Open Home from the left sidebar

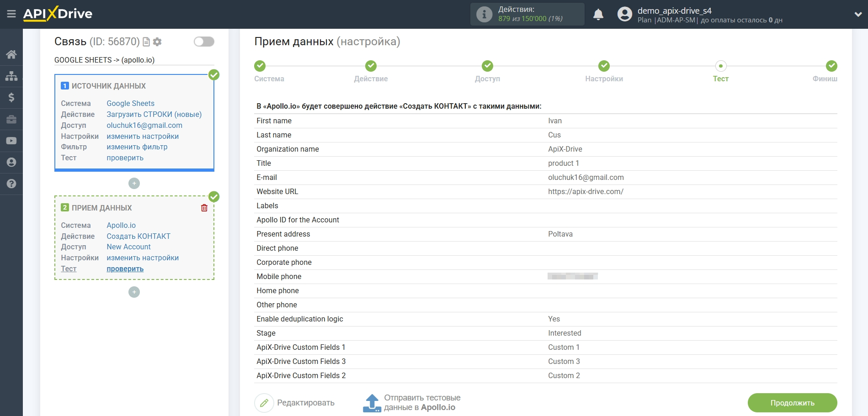pyautogui.click(x=11, y=54)
